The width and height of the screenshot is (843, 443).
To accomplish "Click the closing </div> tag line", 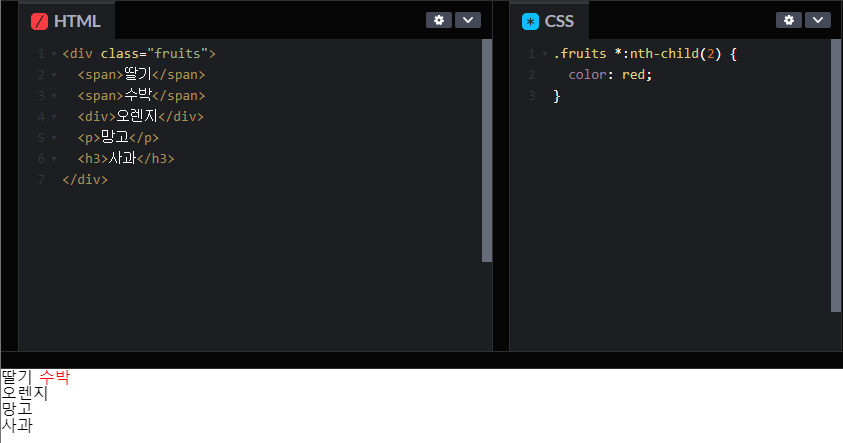I will click(x=85, y=180).
